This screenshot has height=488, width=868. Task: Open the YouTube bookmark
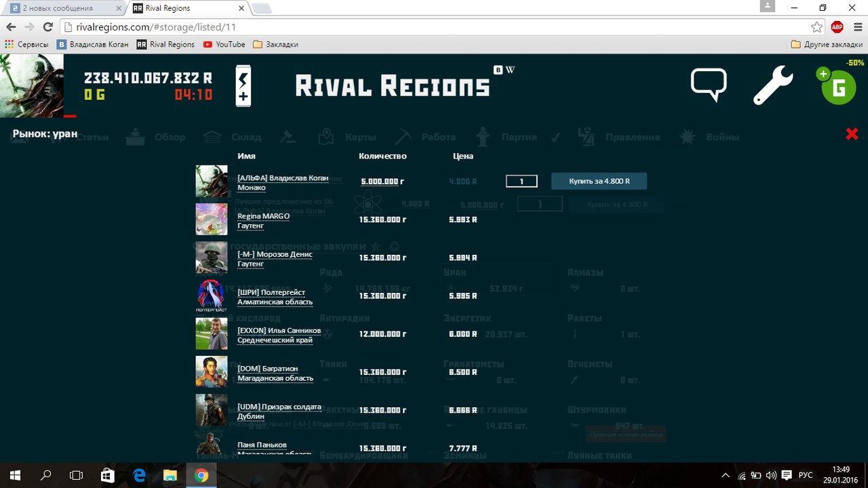point(224,44)
